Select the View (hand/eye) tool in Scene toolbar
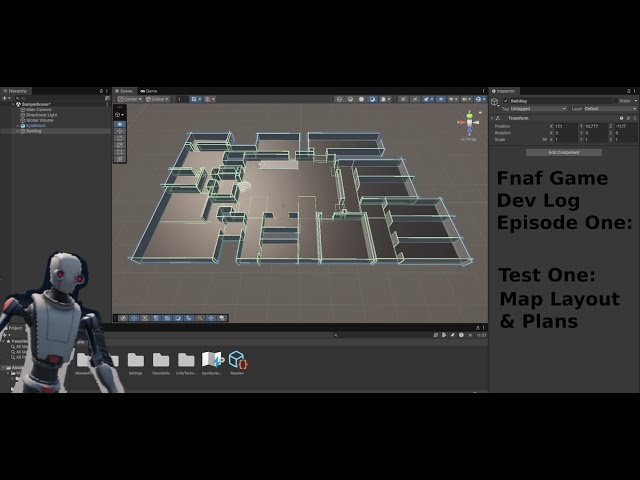This screenshot has width=640, height=480. [120, 124]
